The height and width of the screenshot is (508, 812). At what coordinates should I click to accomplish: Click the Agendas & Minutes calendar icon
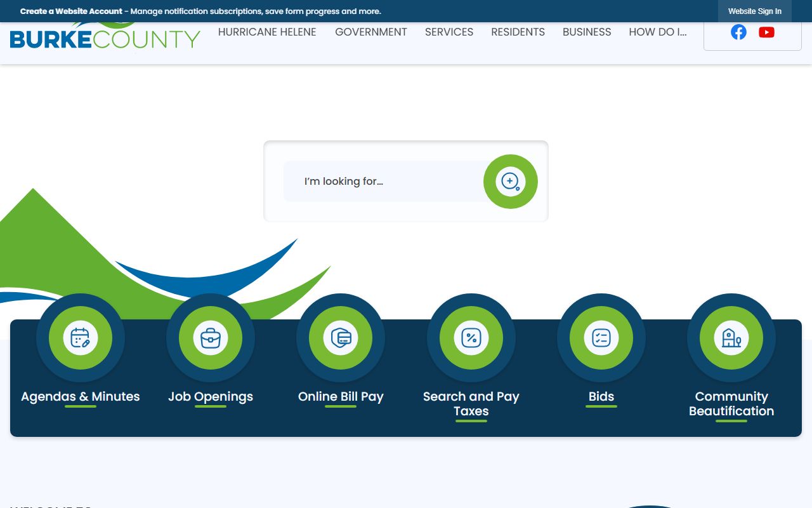[81, 338]
